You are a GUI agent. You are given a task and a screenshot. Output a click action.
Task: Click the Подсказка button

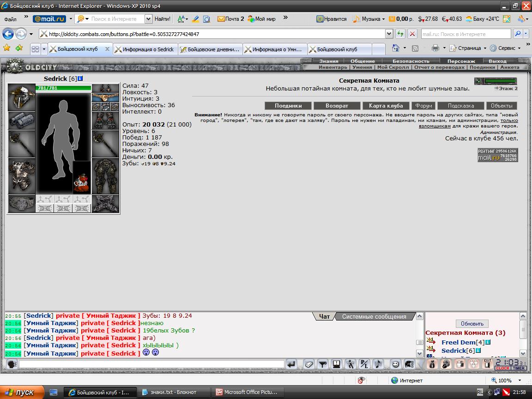[461, 105]
